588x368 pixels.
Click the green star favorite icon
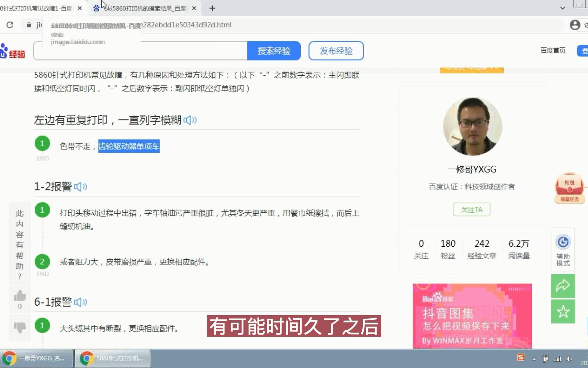click(563, 311)
